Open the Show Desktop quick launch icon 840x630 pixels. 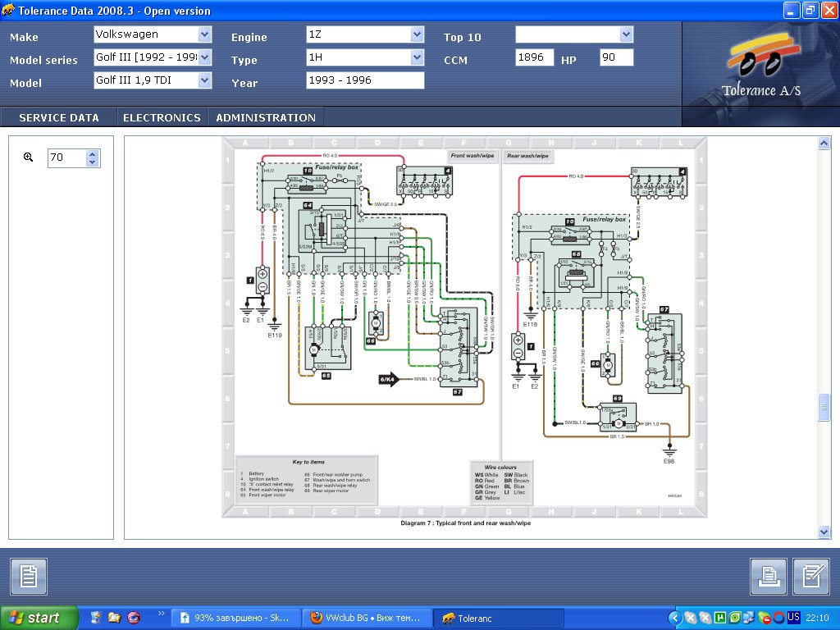pos(96,618)
